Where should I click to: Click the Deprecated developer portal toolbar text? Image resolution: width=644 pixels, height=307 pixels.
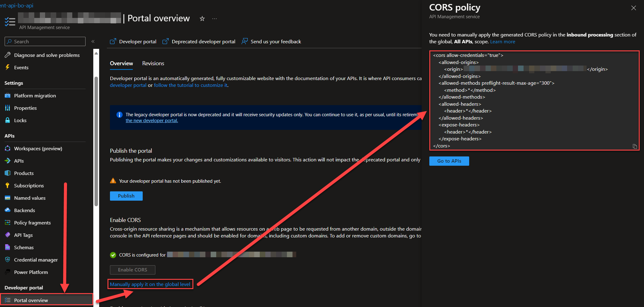[x=204, y=41]
